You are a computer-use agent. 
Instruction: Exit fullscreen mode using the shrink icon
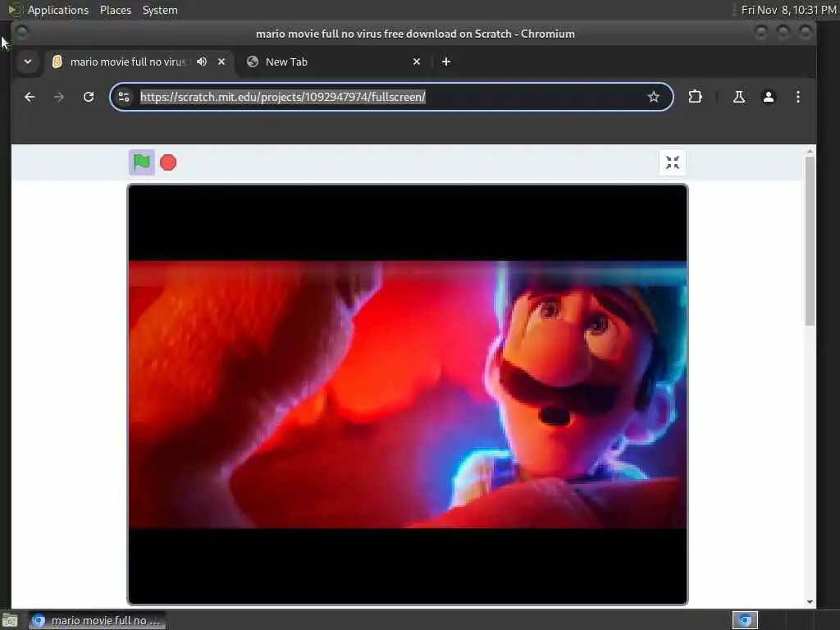673,162
